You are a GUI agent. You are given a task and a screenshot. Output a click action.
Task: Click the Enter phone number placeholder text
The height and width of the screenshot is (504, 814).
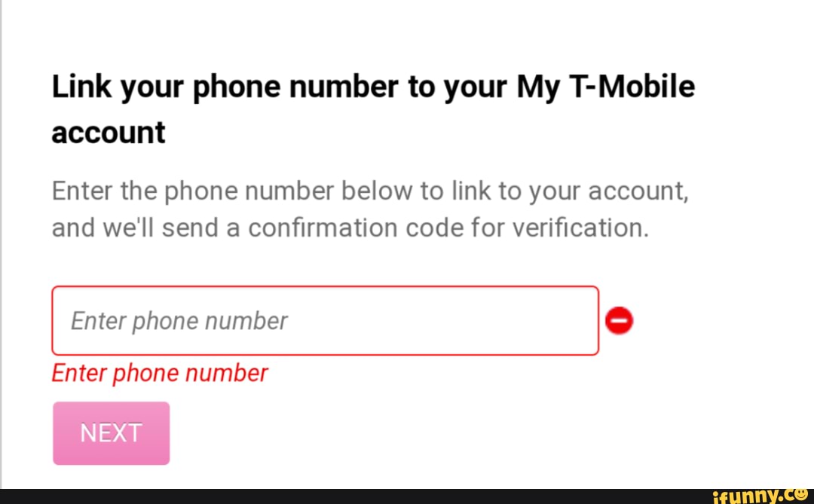(x=178, y=320)
